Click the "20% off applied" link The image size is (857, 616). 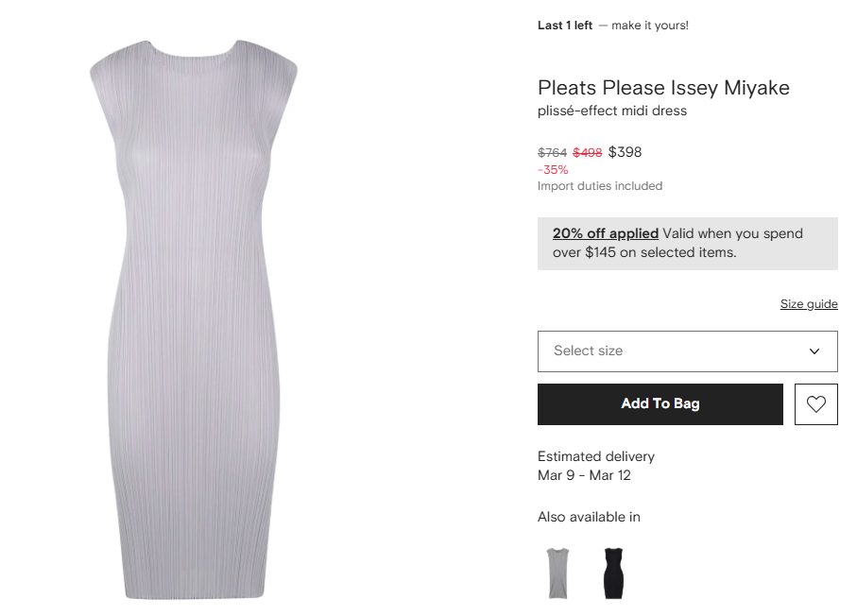pyautogui.click(x=606, y=233)
